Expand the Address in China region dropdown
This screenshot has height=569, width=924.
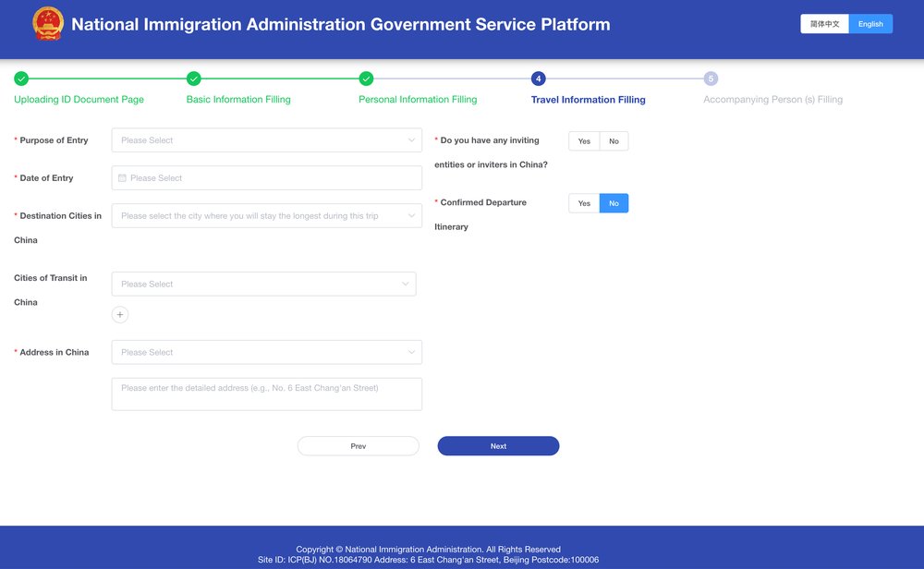(x=266, y=353)
